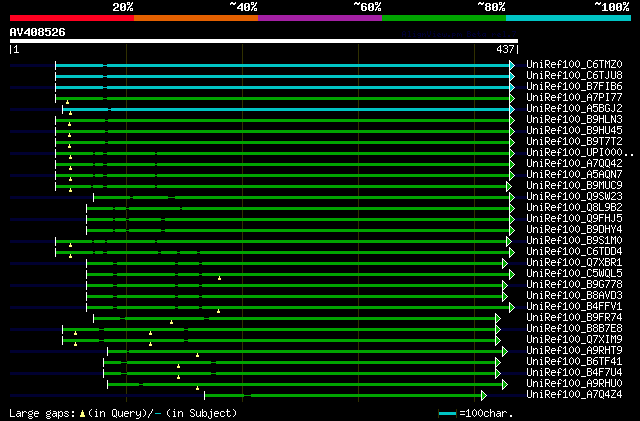Select the UniRef100_B9T7T2 hit label
This screenshot has height=421, width=640.
[574, 142]
